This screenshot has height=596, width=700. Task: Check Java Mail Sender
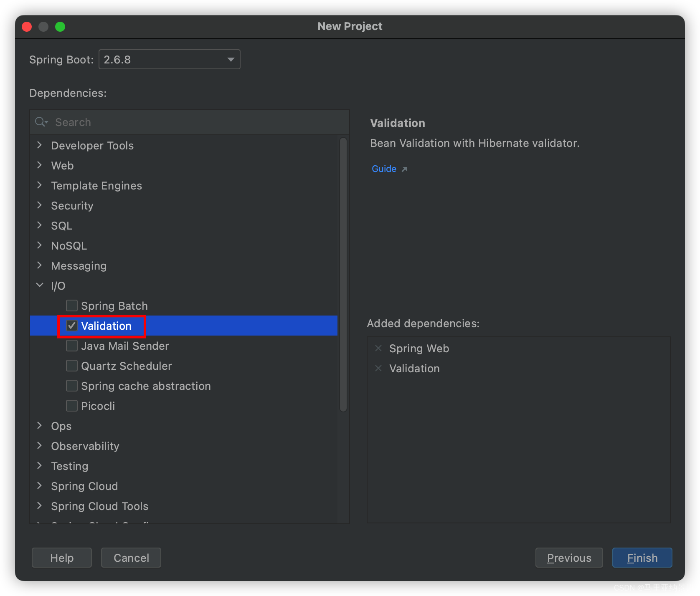coord(71,346)
